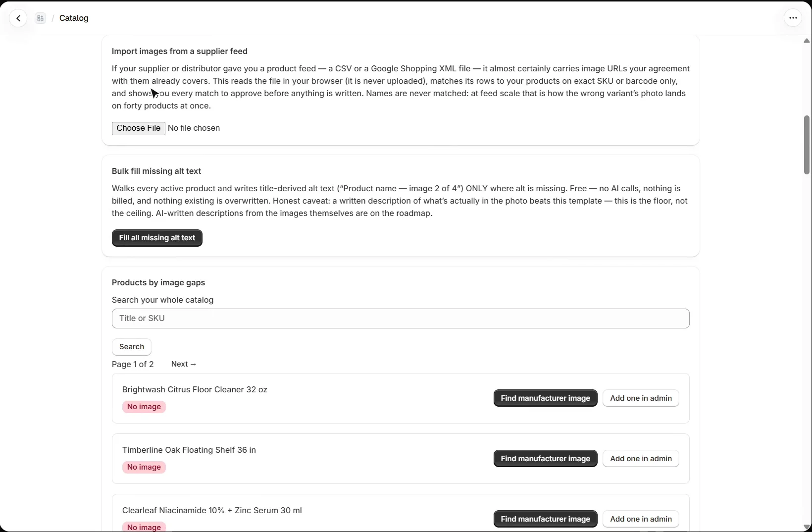Click the No image badge under Timberline Oak
812x532 pixels.
tap(144, 467)
